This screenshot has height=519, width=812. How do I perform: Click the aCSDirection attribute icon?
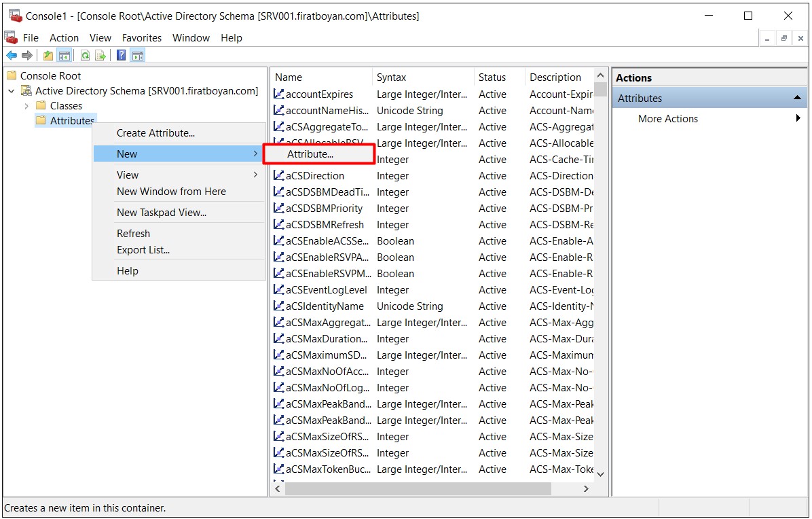point(278,175)
